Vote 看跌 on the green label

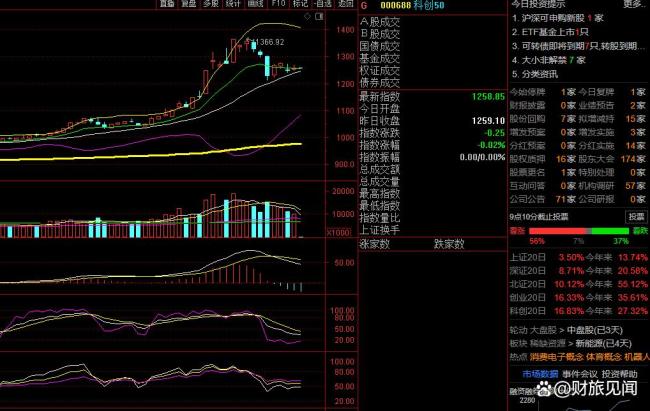tap(640, 231)
